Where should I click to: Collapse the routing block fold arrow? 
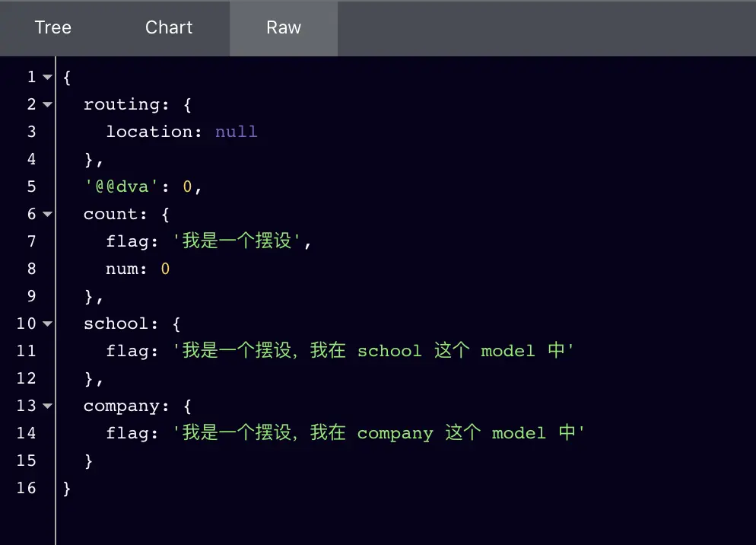coord(47,104)
